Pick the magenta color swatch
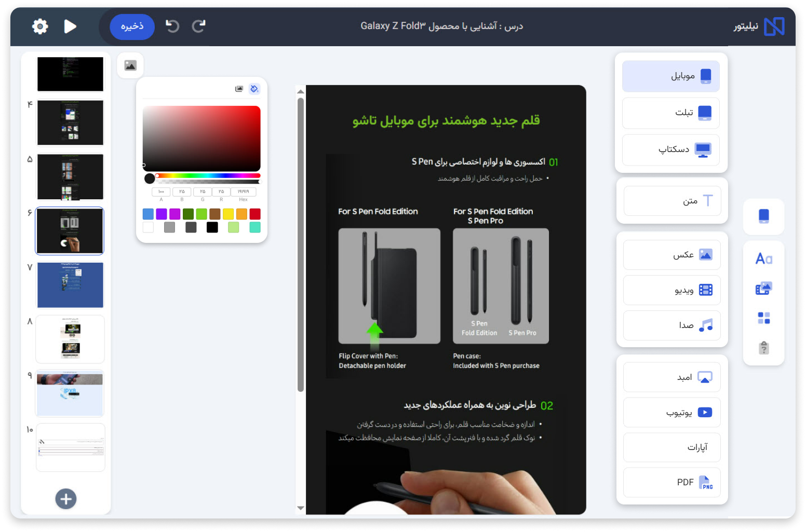The height and width of the screenshot is (532, 806). coord(175,214)
